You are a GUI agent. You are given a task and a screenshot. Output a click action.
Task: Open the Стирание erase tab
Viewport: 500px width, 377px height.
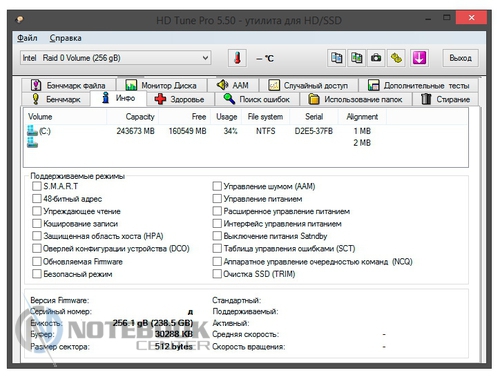point(445,99)
